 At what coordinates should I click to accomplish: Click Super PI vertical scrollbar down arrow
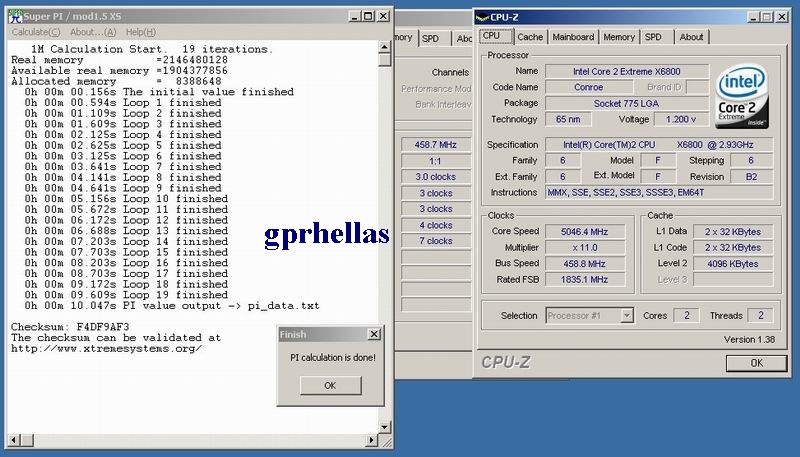[385, 427]
